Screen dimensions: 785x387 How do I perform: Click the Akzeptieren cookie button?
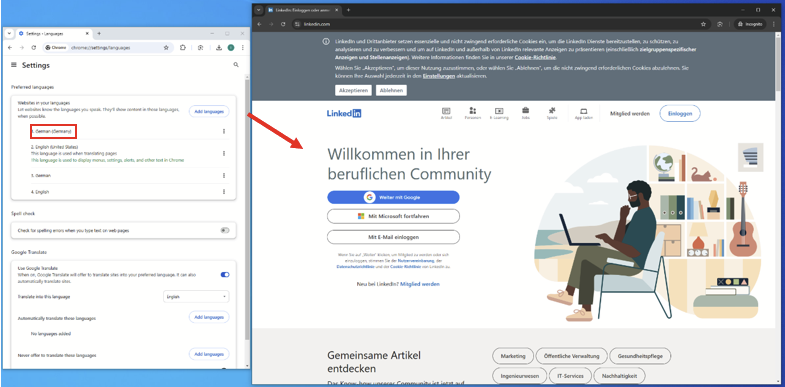[353, 90]
